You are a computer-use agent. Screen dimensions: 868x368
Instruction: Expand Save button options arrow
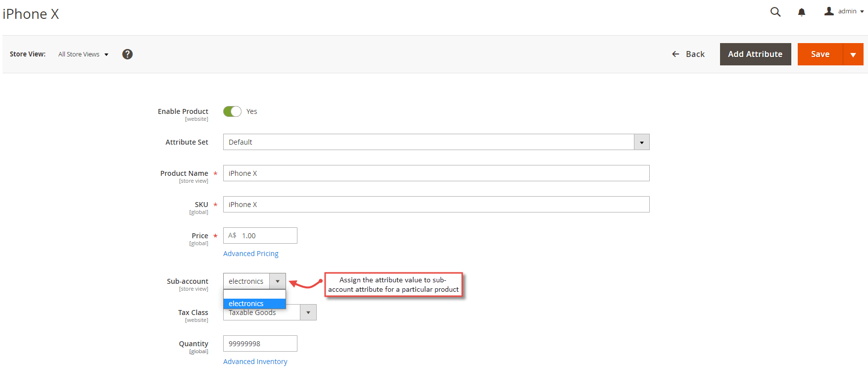853,54
